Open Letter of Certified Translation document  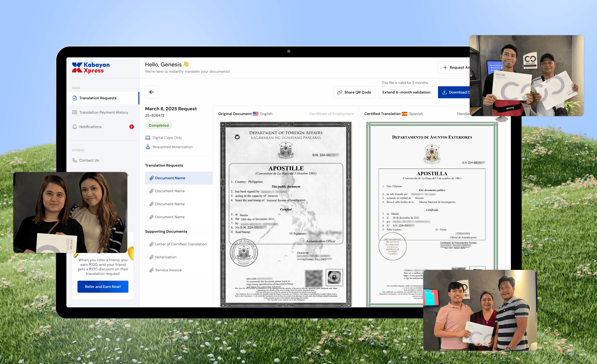(181, 244)
